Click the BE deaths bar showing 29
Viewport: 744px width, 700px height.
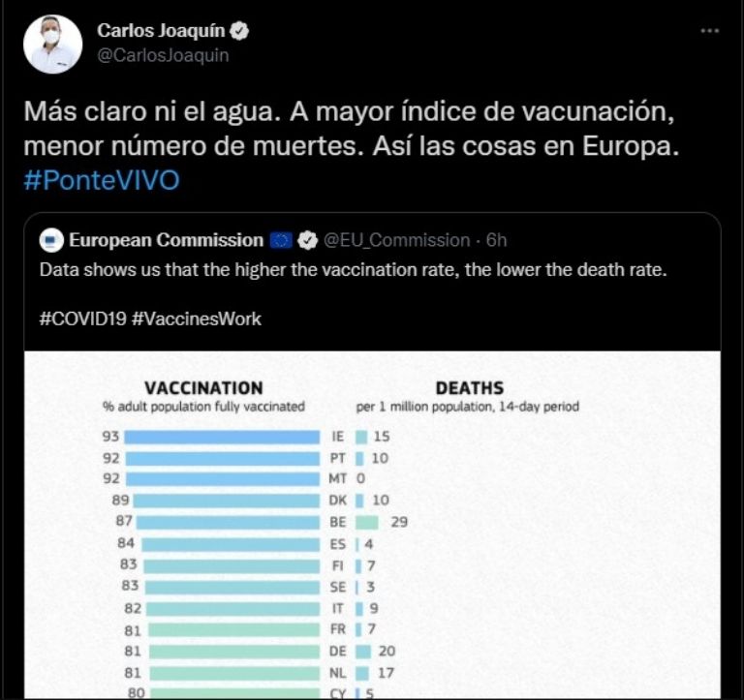coord(367,523)
